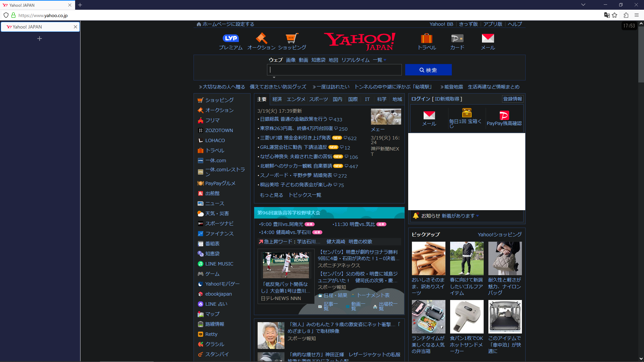Click the browser address bar URL
This screenshot has height=362, width=644.
tap(43, 15)
